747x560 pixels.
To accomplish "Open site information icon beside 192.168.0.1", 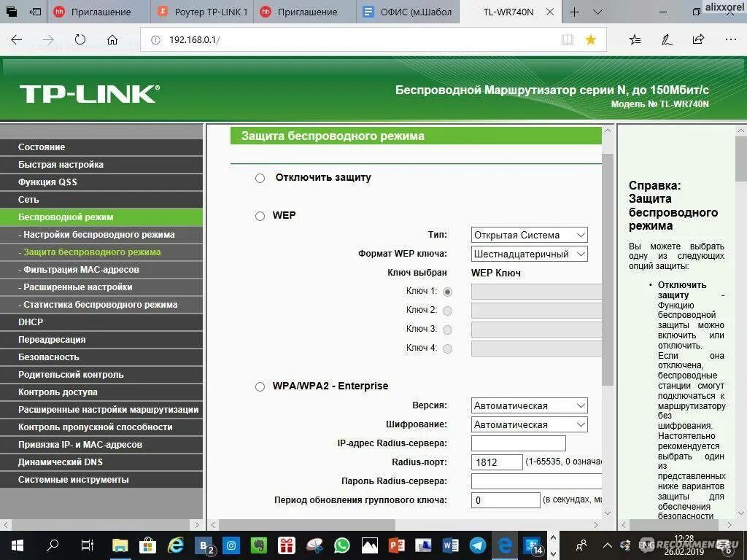I will click(155, 40).
